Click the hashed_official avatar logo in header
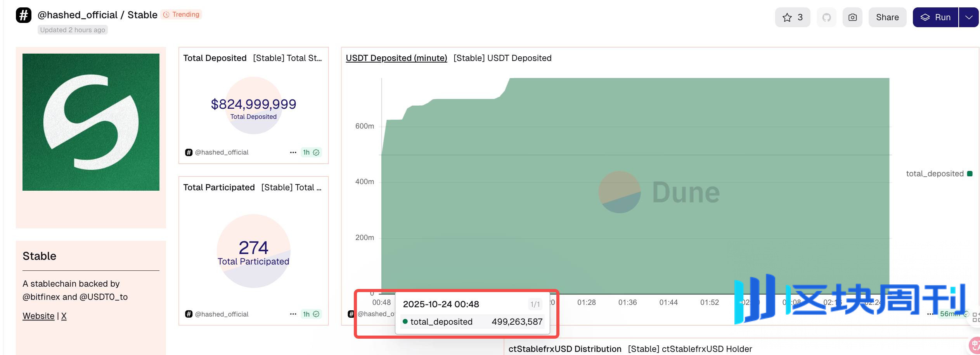 24,16
